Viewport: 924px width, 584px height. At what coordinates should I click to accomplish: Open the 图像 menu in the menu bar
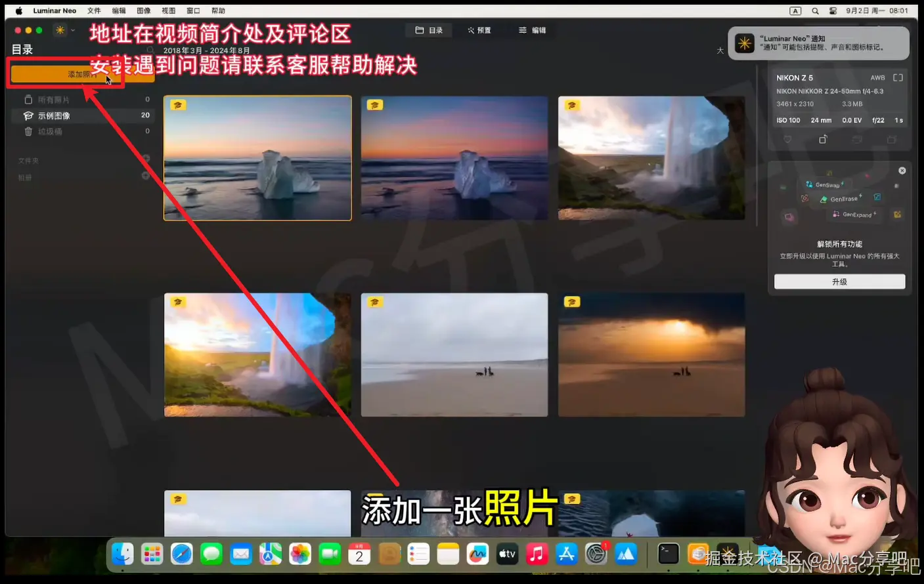(144, 10)
